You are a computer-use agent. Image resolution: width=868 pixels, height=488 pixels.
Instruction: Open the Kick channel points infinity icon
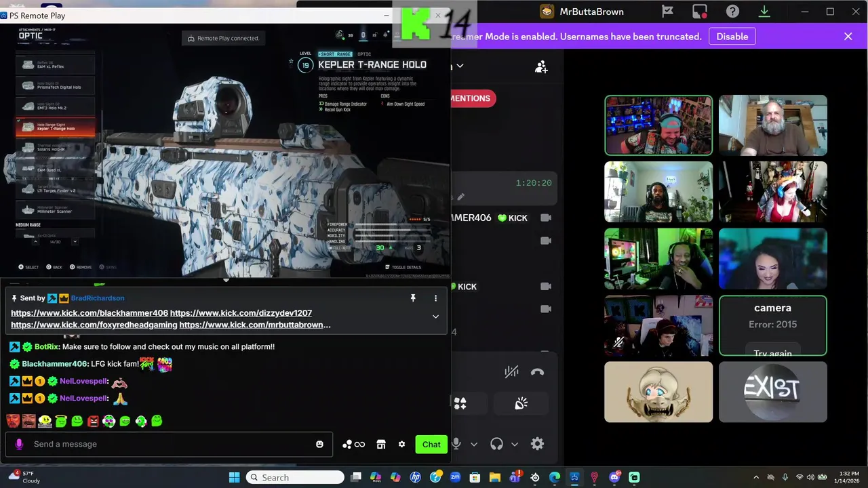pos(354,445)
